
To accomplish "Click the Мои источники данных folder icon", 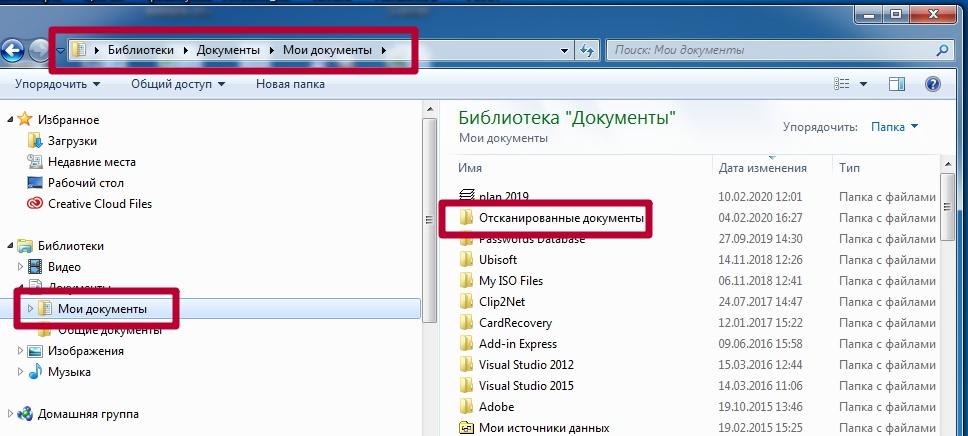I will pyautogui.click(x=467, y=427).
